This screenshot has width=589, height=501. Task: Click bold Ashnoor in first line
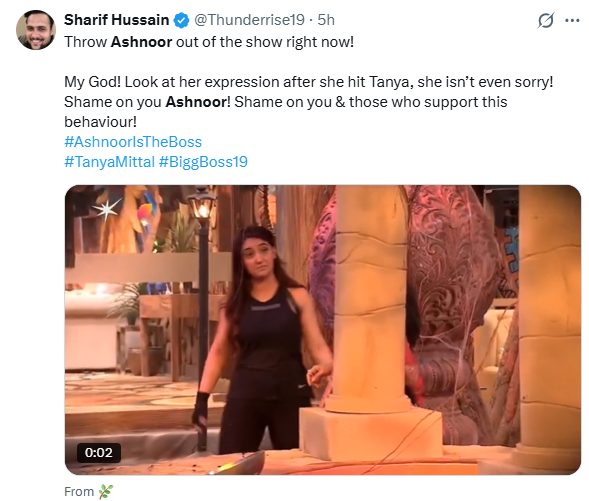(x=141, y=42)
